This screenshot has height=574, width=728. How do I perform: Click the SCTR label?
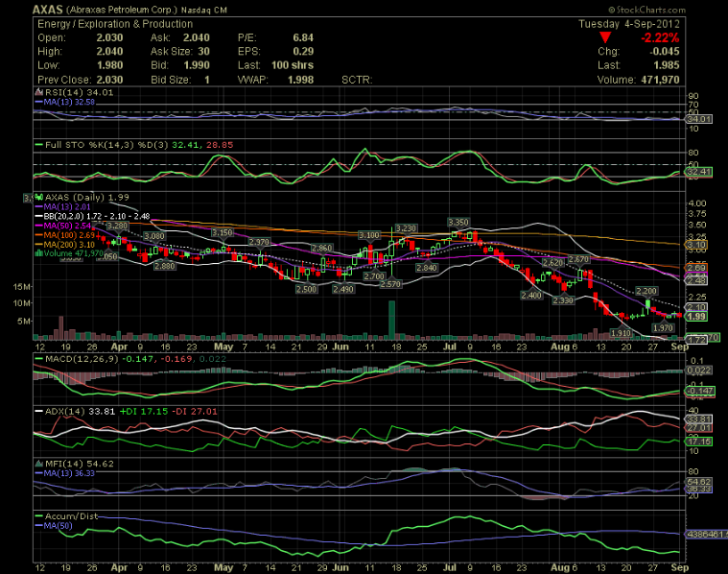point(357,80)
